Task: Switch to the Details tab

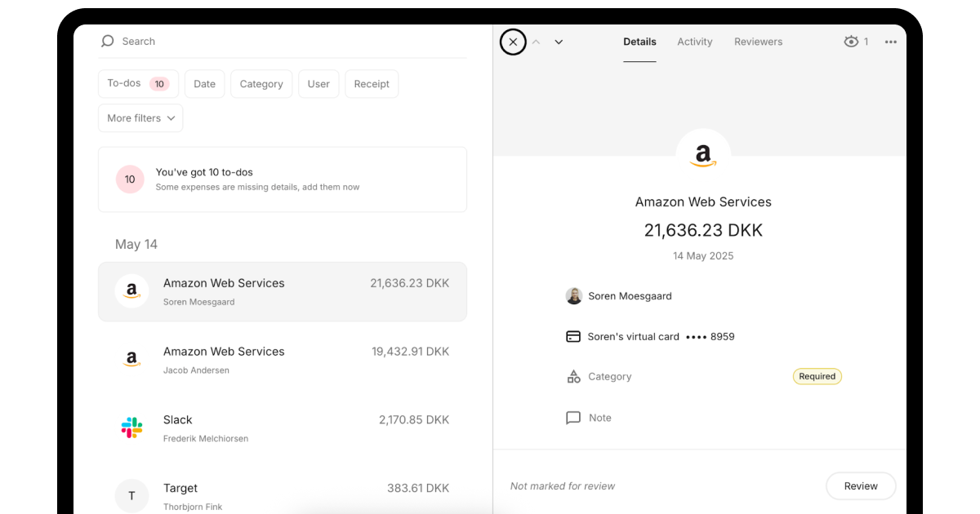Action: tap(639, 42)
